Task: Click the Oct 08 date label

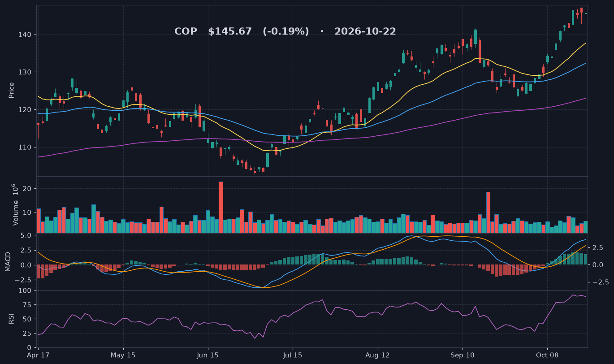Action: [x=548, y=355]
